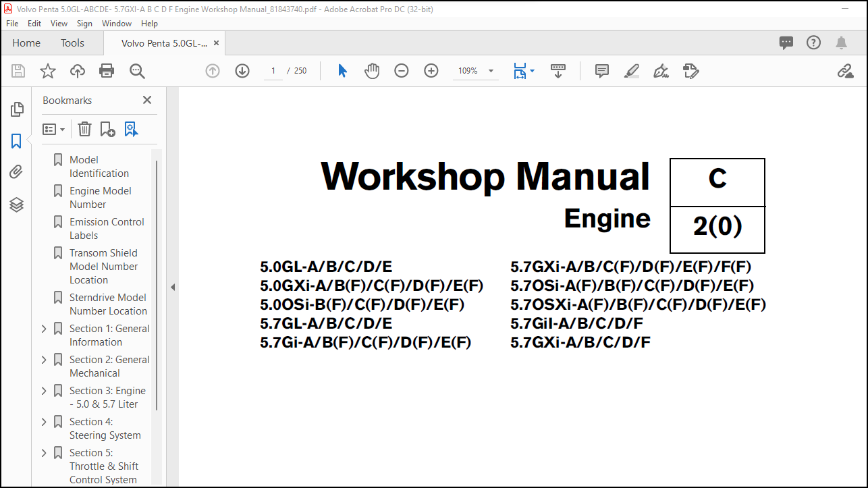Screen dimensions: 868x488
Task: Zoom out with minus icon
Action: coord(402,71)
